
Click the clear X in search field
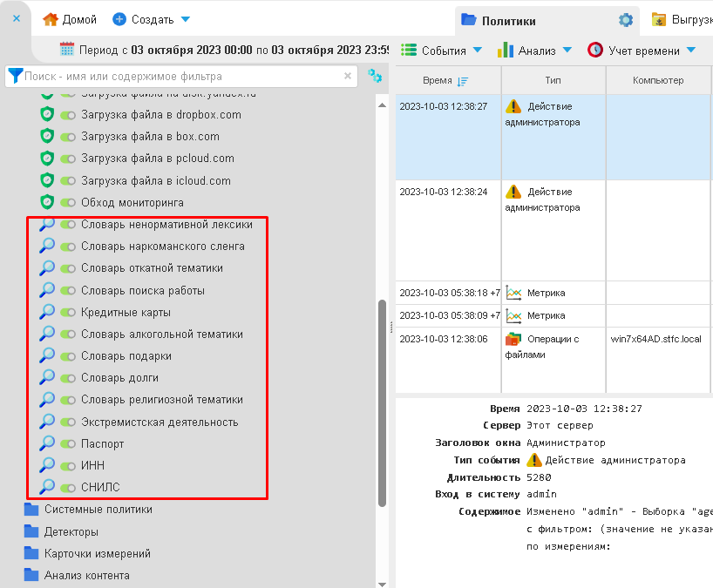point(348,76)
